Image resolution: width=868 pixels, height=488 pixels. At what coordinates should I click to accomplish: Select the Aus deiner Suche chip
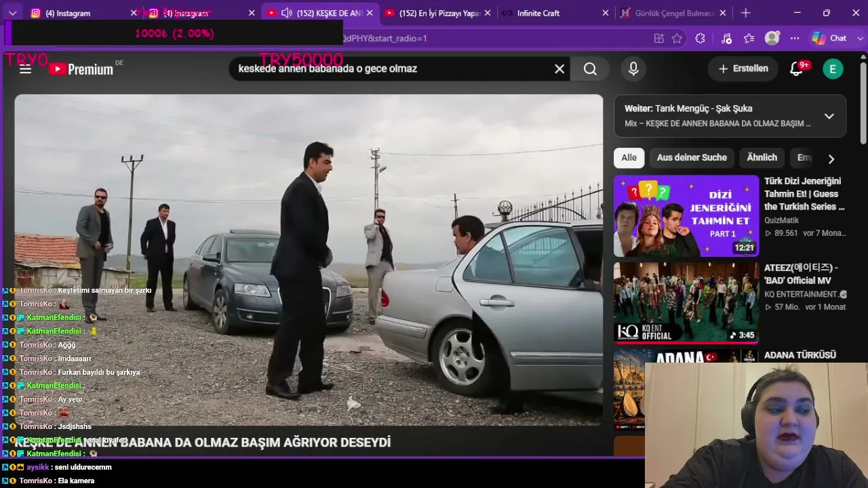point(692,157)
